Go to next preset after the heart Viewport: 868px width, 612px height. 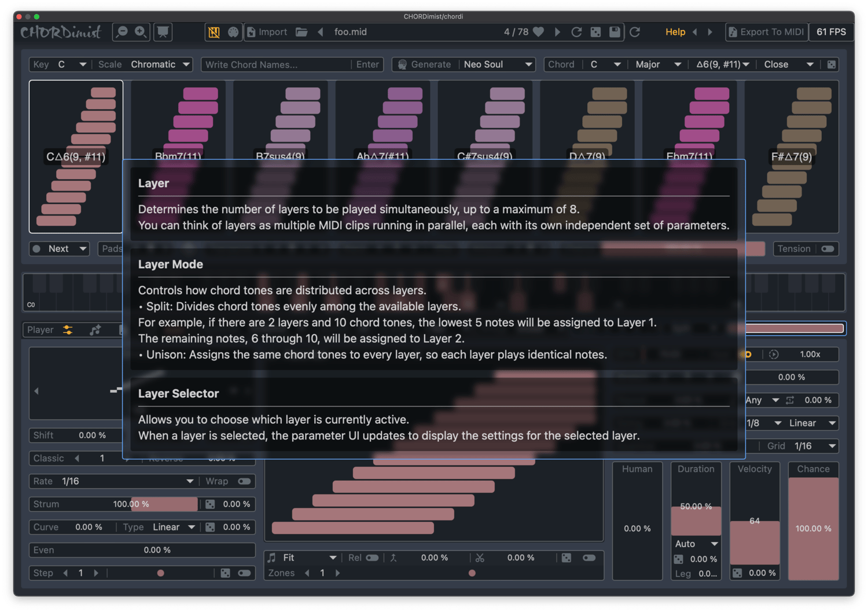(558, 32)
